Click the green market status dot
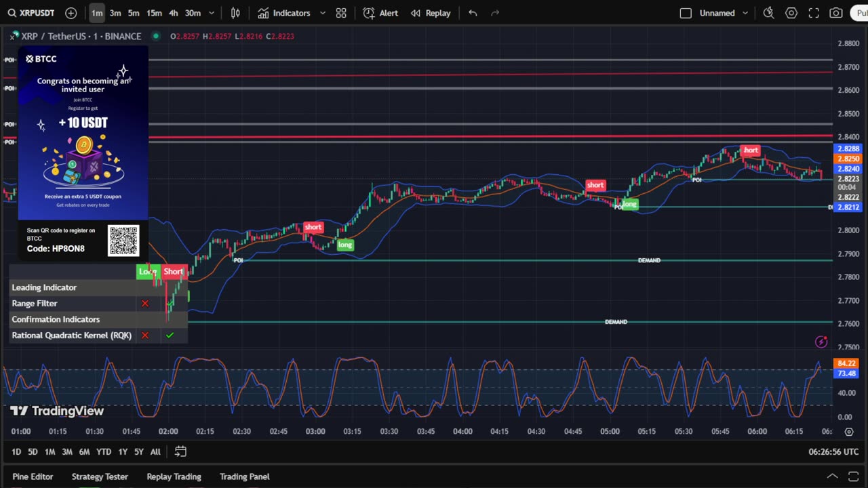This screenshot has height=488, width=868. (156, 36)
